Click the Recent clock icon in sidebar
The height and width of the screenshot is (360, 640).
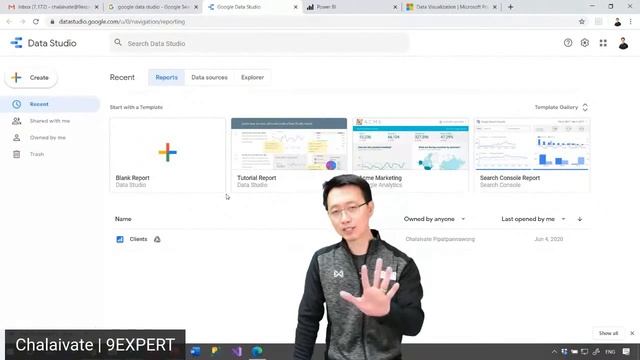pos(16,104)
